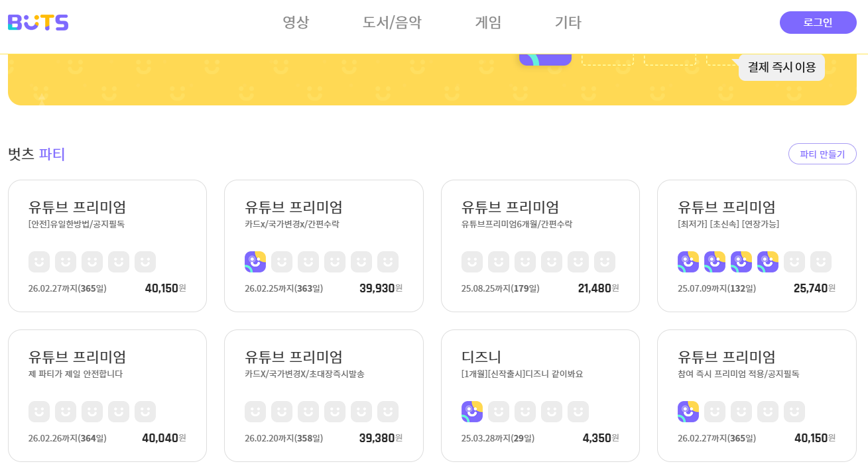Open the 카드x/국가변경x/간편수락 party card

coord(324,246)
